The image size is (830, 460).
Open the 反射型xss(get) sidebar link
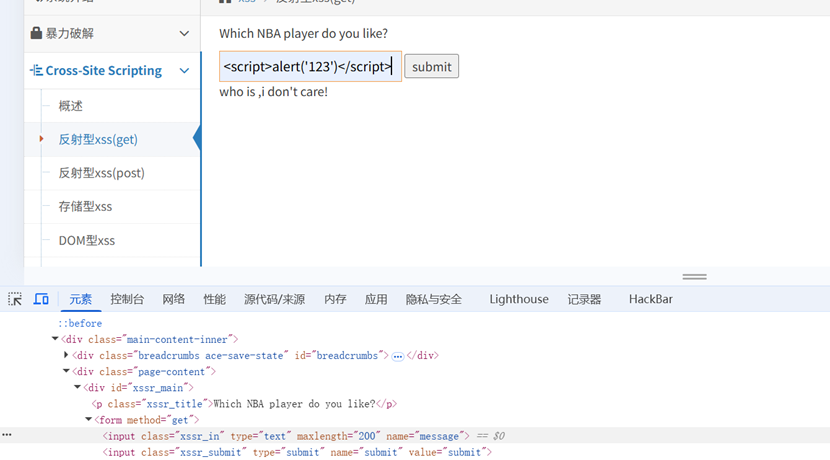pos(98,139)
